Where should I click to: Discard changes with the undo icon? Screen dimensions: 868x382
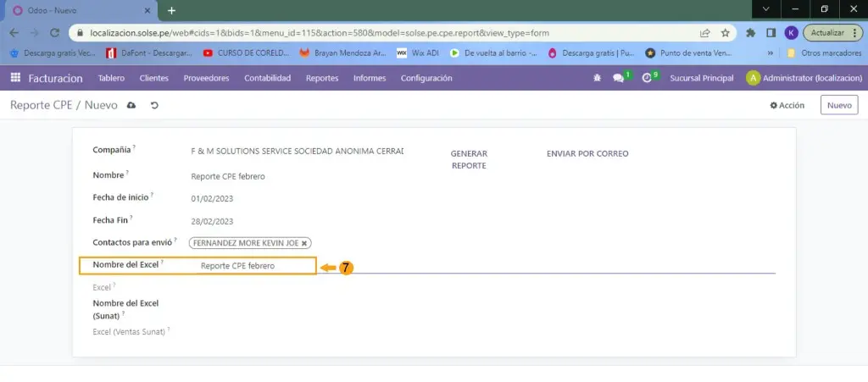click(154, 106)
